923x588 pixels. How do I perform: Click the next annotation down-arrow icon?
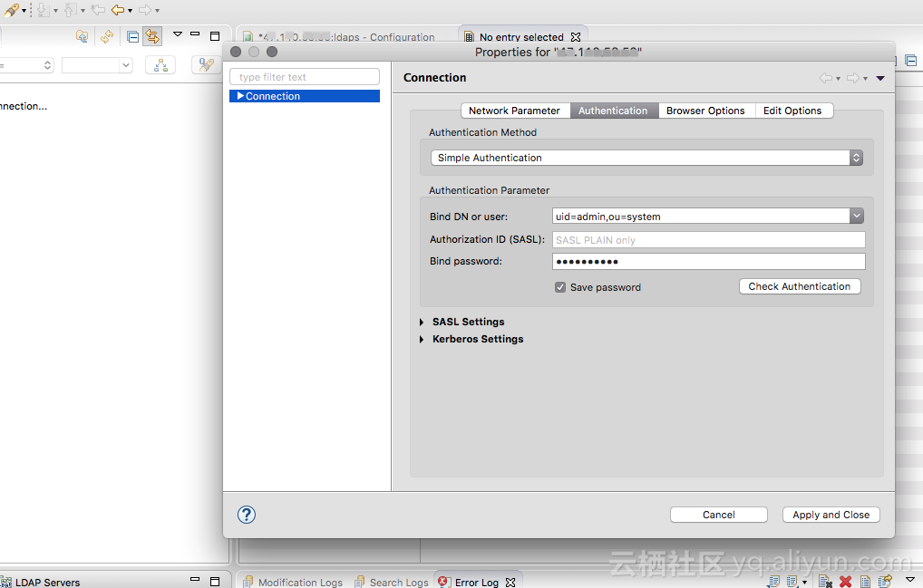pos(43,9)
